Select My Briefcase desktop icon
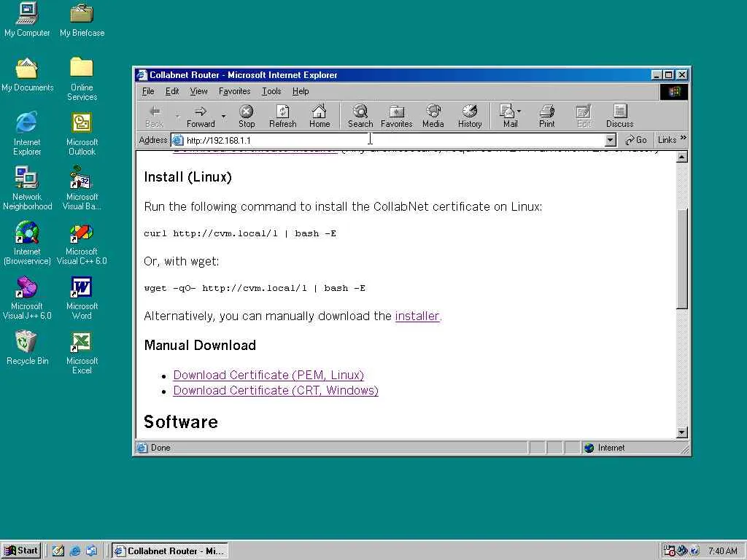 [x=82, y=20]
